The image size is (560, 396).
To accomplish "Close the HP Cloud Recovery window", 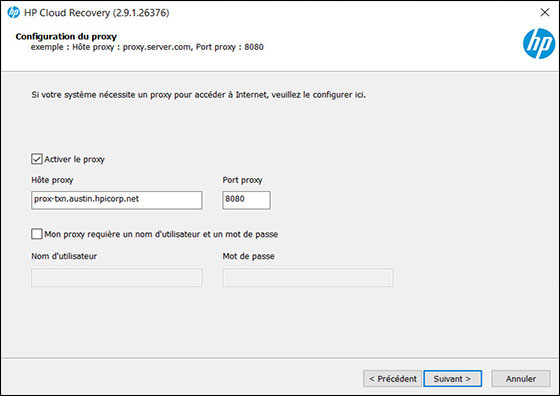I will tap(545, 12).
